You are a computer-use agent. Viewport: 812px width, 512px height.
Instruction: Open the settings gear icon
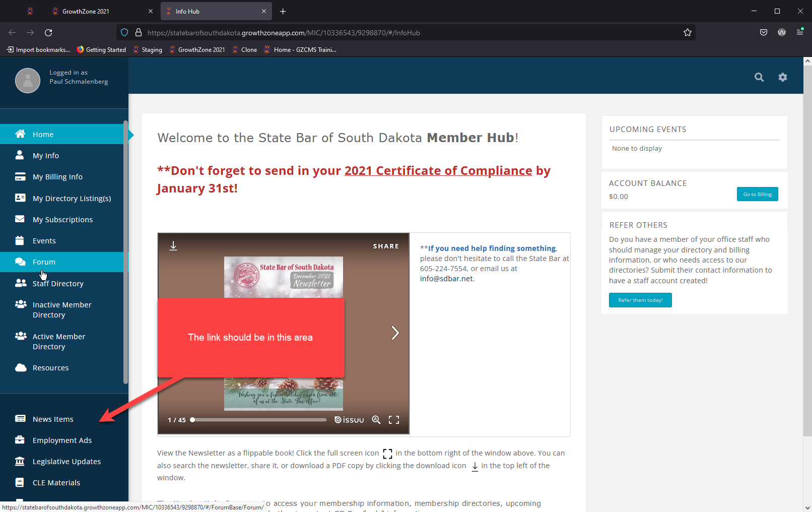pos(782,77)
